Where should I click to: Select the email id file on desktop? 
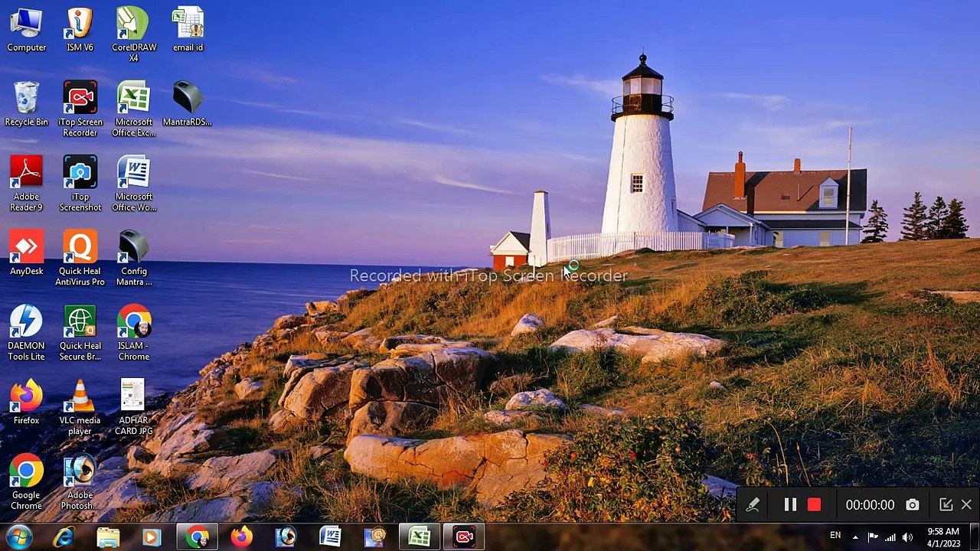[188, 30]
